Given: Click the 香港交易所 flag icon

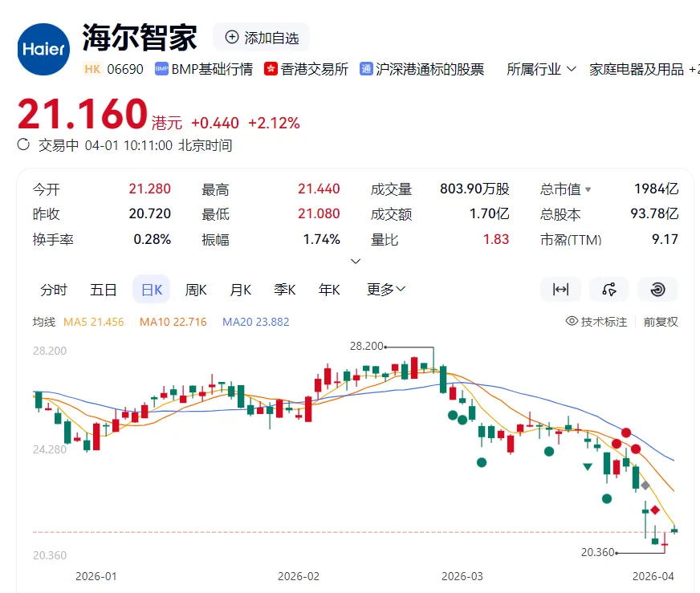Looking at the screenshot, I should [x=271, y=69].
